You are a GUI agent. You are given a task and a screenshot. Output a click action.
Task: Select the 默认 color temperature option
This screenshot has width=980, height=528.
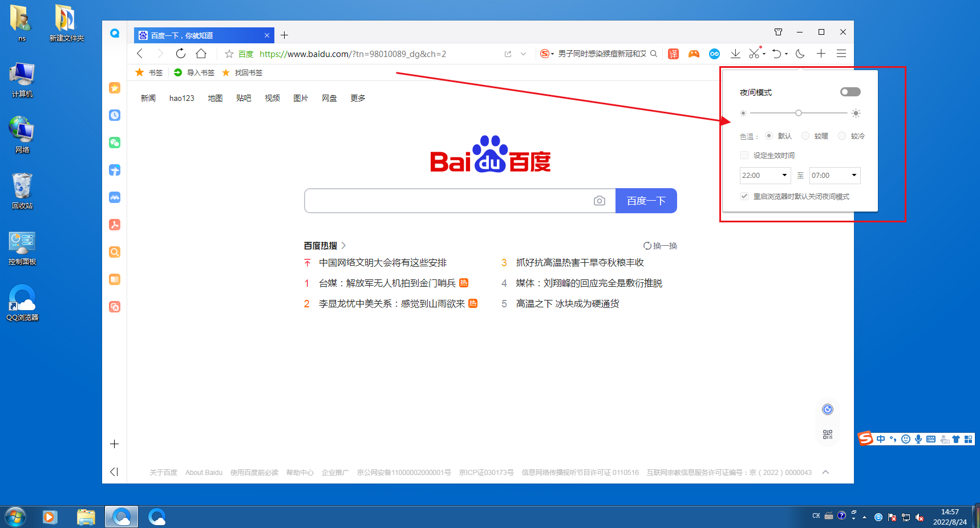point(769,136)
